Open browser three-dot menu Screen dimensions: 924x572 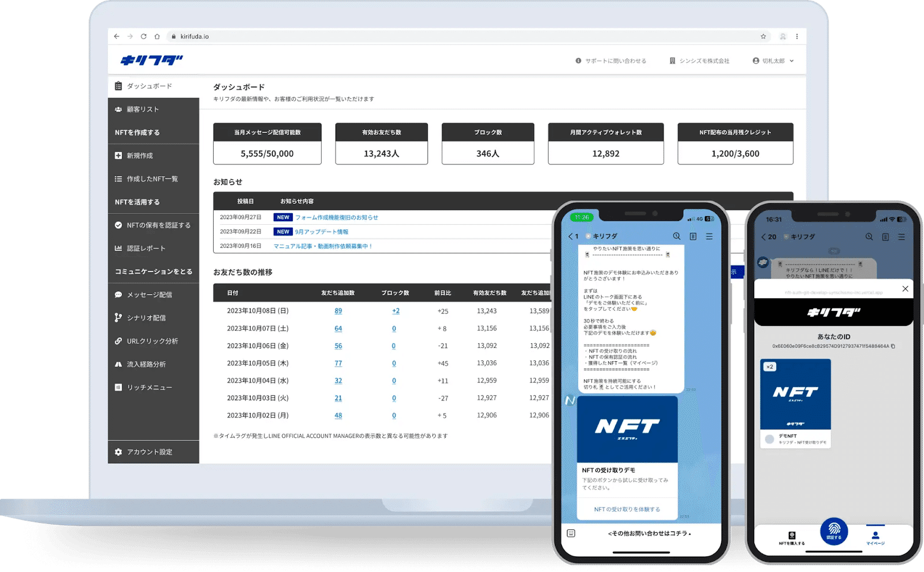point(797,36)
